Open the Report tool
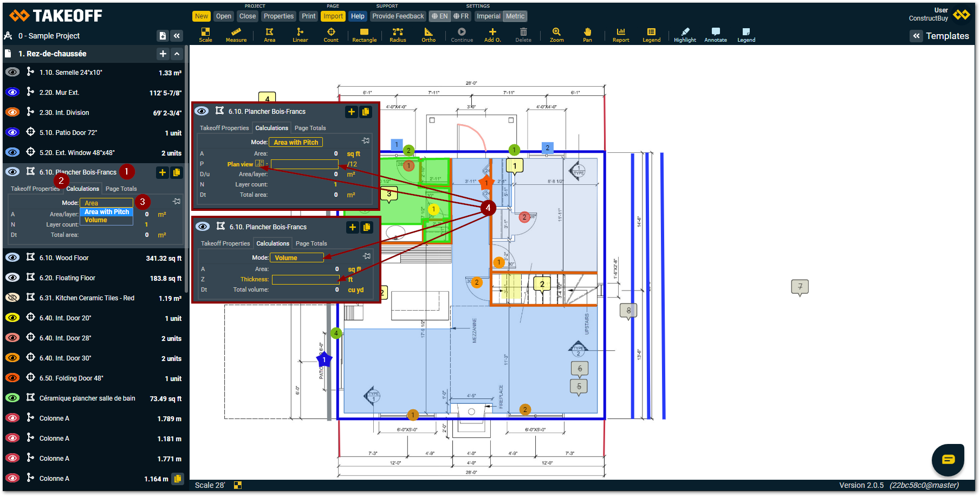The width and height of the screenshot is (980, 496). 621,35
